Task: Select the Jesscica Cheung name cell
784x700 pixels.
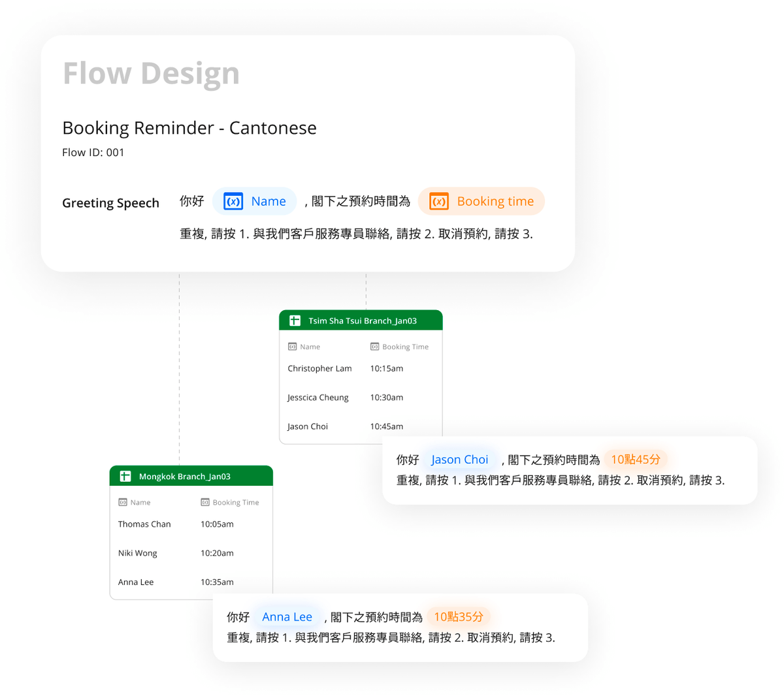Action: [x=318, y=397]
